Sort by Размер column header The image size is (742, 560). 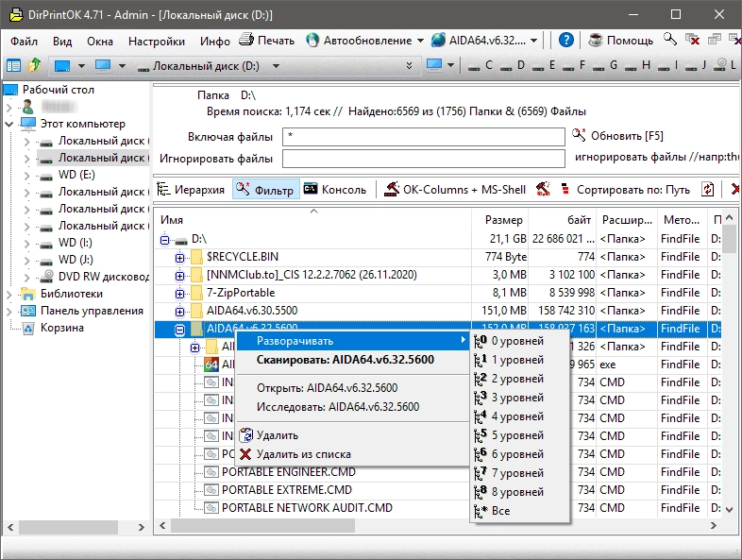(500, 220)
